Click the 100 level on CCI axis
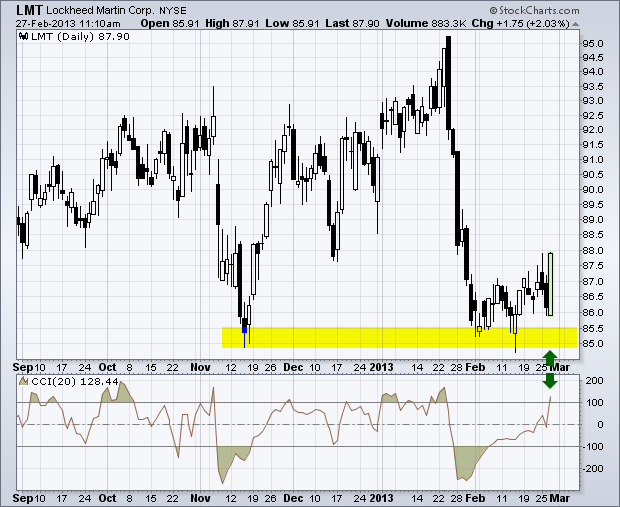 tap(594, 403)
